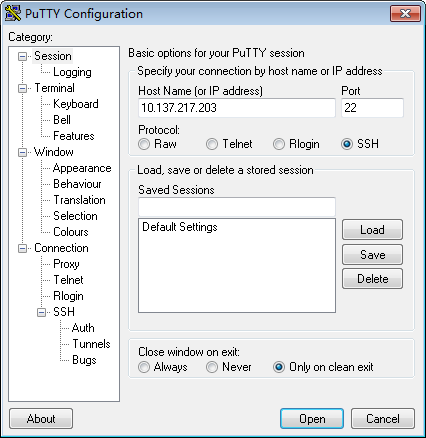Open the Colours settings page
The image size is (426, 438).
(x=71, y=232)
